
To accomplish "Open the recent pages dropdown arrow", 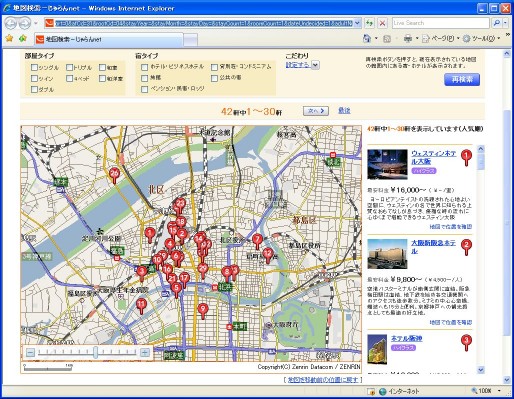I will pyautogui.click(x=35, y=23).
